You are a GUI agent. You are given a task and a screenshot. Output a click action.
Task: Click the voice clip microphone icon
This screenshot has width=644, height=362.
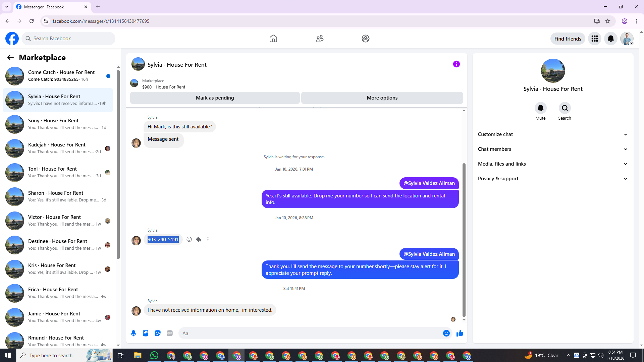coord(133,333)
